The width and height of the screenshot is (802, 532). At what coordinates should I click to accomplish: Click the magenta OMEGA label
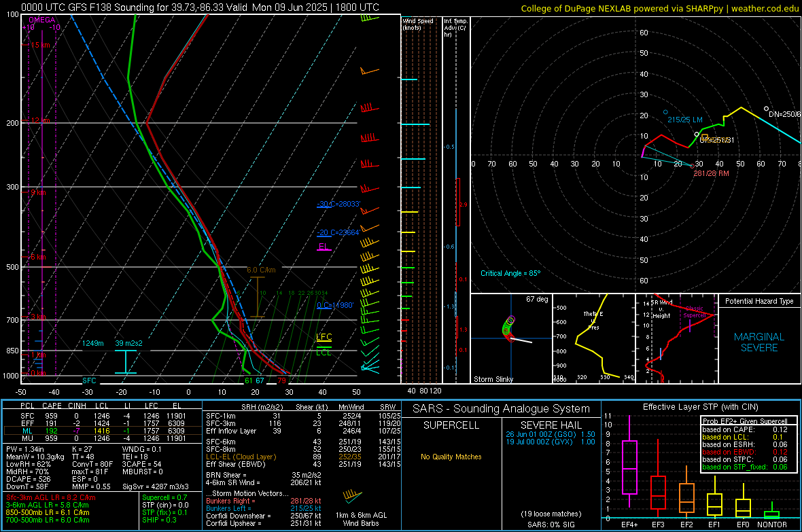pyautogui.click(x=42, y=20)
